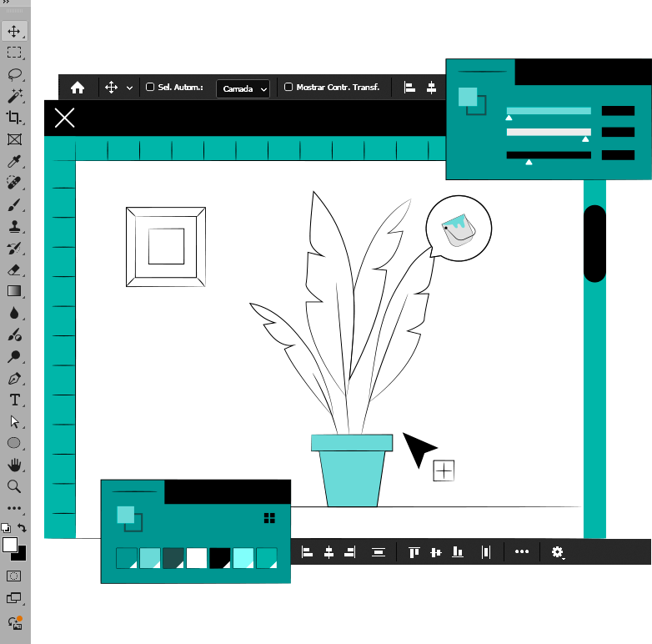Click the move tool preset icon in options bar
This screenshot has width=652, height=644.
(x=111, y=88)
